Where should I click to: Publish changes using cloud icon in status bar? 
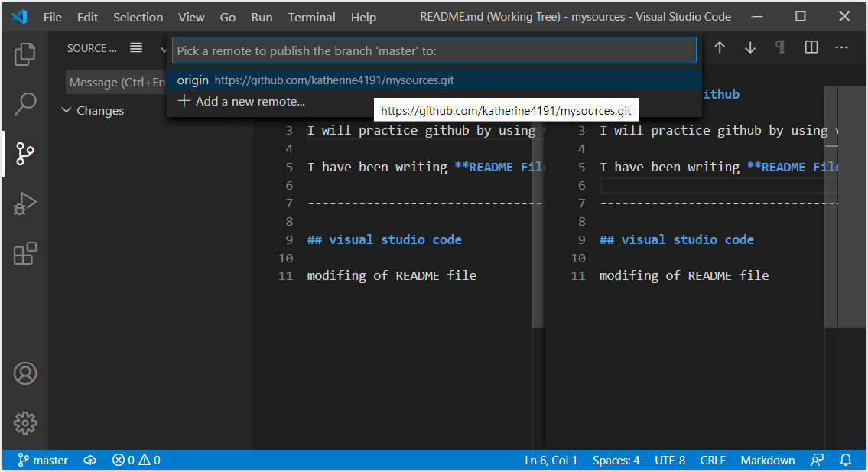[89, 461]
